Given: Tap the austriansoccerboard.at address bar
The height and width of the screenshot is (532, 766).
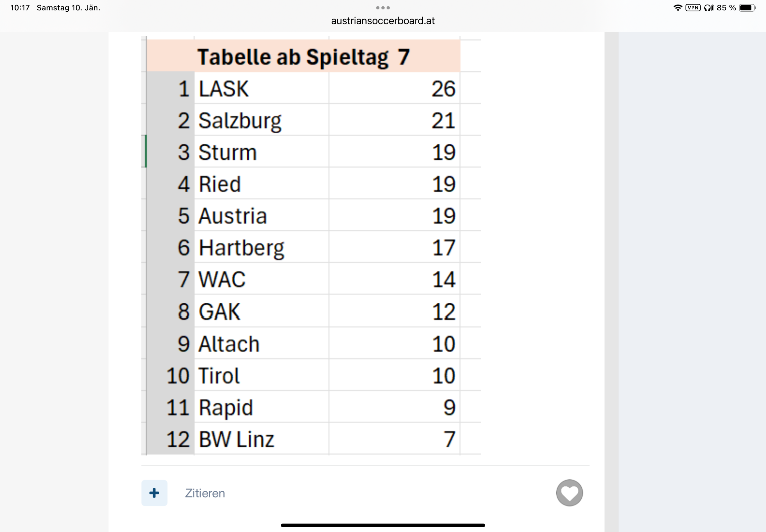Looking at the screenshot, I should coord(383,21).
